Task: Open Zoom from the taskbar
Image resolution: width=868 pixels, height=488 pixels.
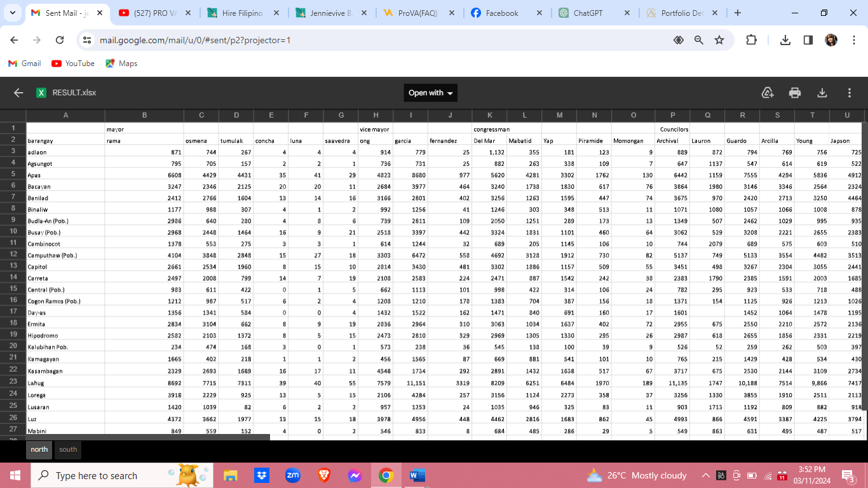Action: (x=292, y=475)
